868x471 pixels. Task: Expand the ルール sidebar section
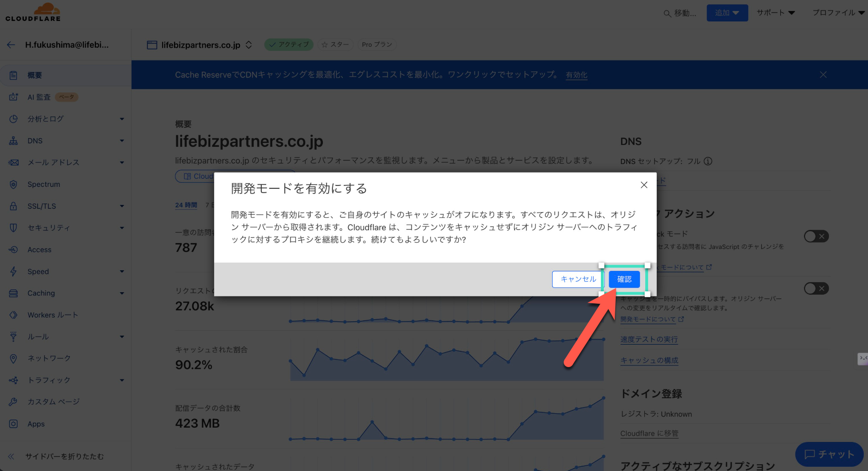[x=122, y=337]
